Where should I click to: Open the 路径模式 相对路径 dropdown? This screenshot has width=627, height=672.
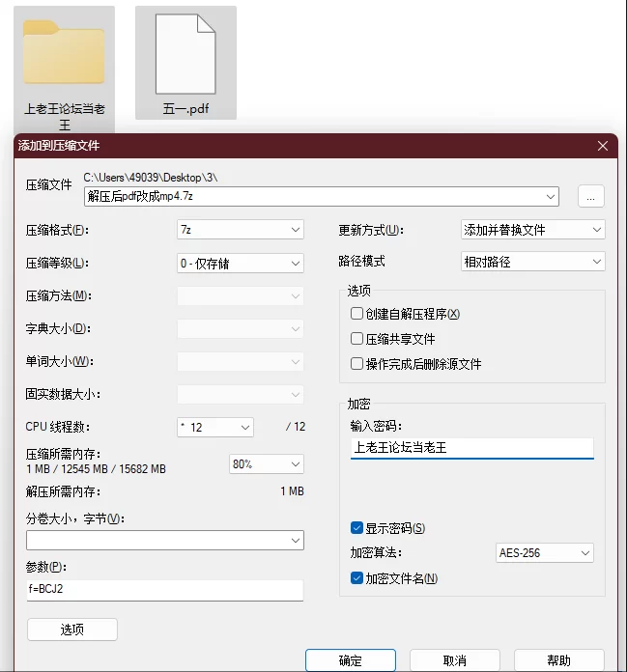532,262
